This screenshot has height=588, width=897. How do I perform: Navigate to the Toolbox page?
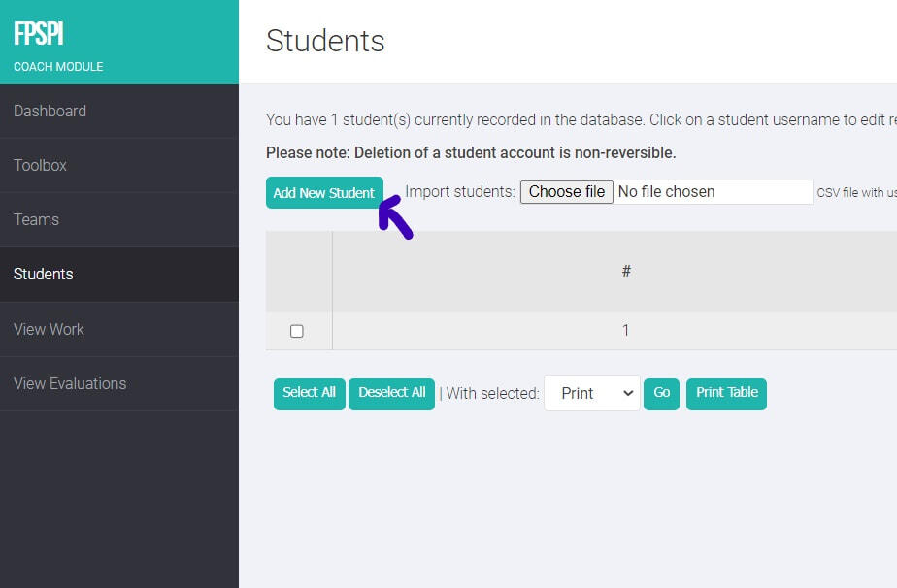pos(40,165)
